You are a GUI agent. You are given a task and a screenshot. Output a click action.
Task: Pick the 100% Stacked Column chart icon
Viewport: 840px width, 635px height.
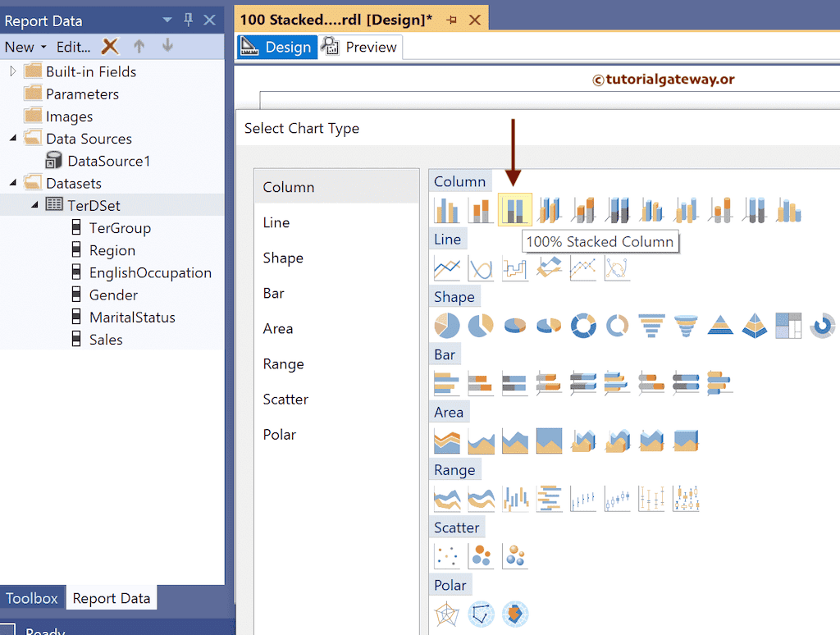pos(515,209)
